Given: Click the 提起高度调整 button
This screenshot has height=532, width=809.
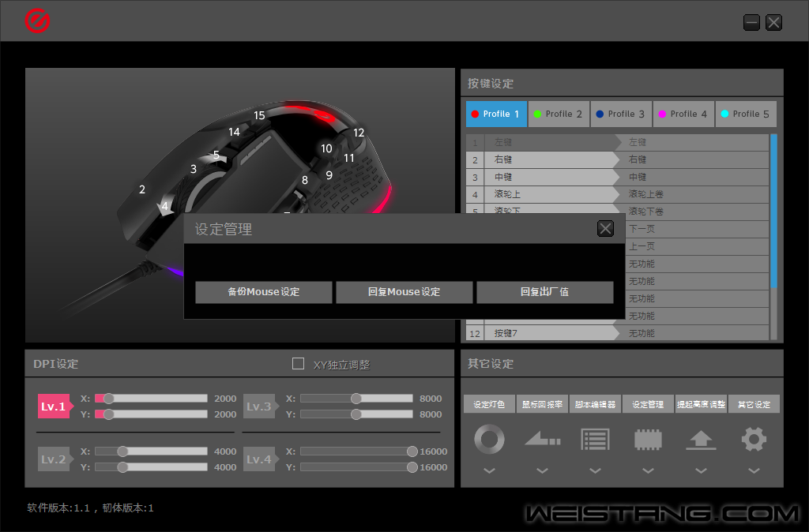Looking at the screenshot, I should point(702,404).
